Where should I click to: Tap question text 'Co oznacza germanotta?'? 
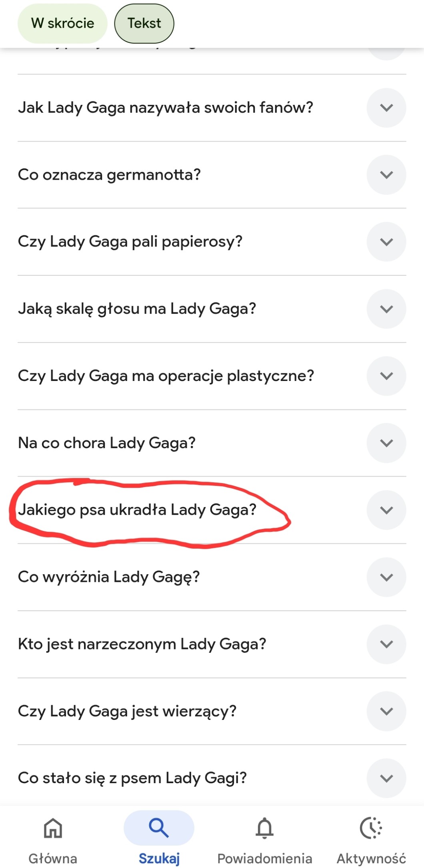109,175
